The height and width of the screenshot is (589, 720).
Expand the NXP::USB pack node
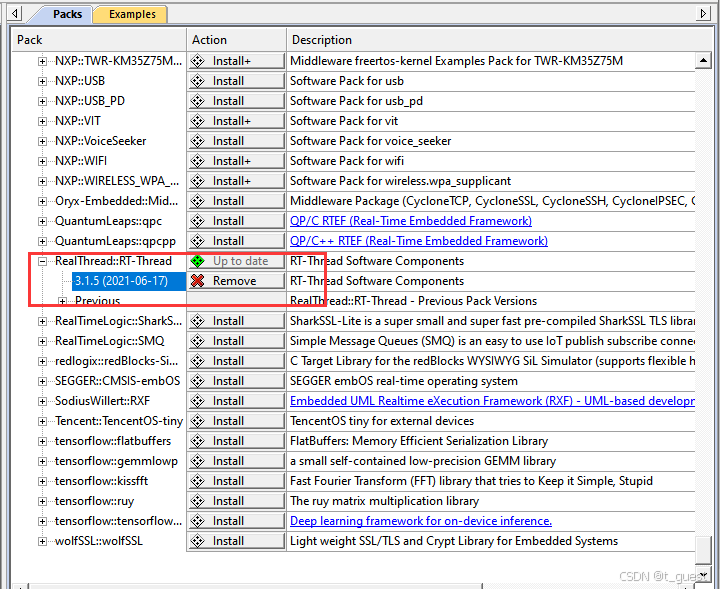coord(42,81)
